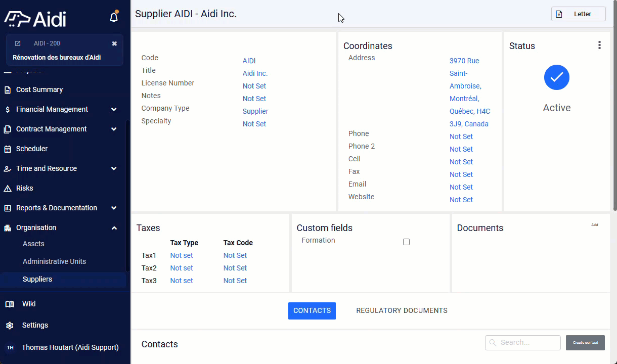This screenshot has height=364, width=617.
Task: Open Thomas Houtart (Aidi Support) profile
Action: pyautogui.click(x=70, y=348)
